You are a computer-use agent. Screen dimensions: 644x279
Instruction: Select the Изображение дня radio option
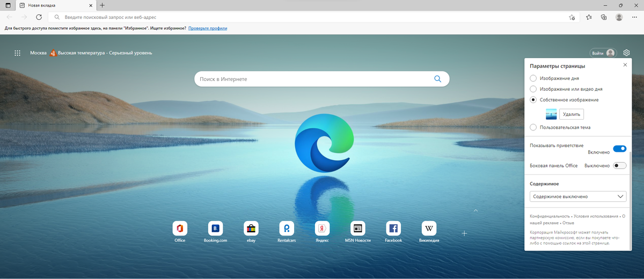(x=533, y=78)
